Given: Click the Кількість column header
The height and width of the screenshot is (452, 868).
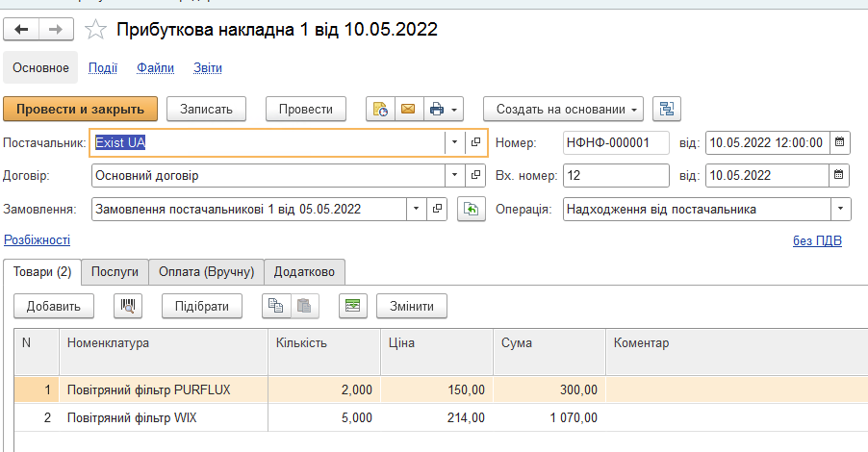Looking at the screenshot, I should (324, 352).
